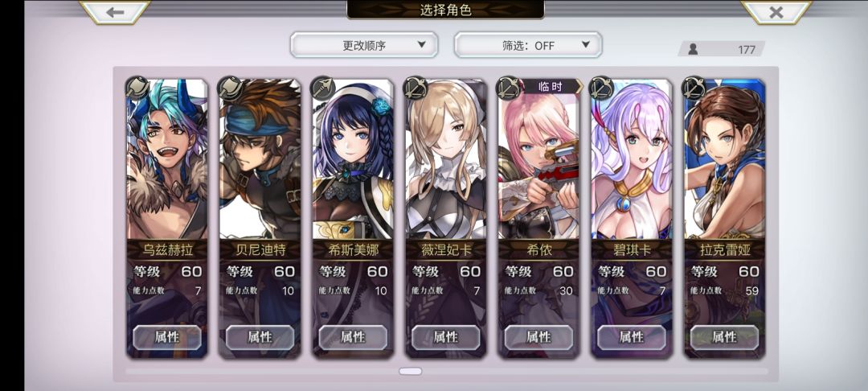868x391 pixels.
Task: Click the 临时 tag on 希依's card
Action: tap(551, 86)
